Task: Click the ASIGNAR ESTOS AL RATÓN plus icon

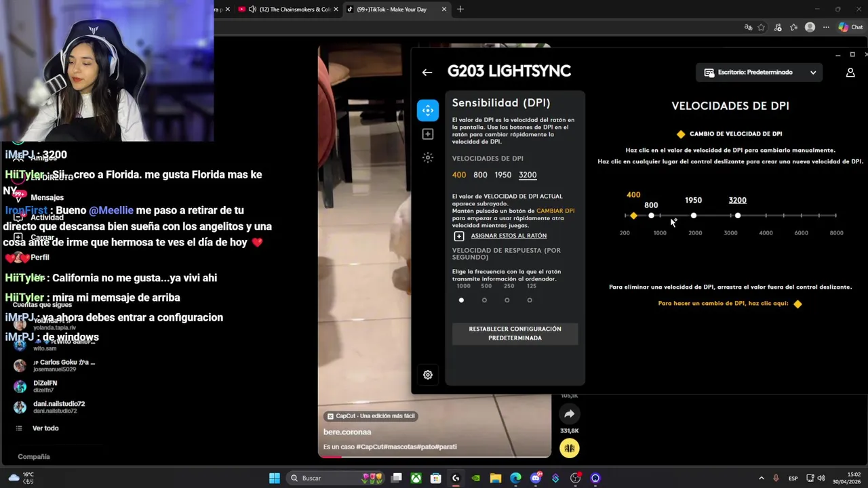Action: 459,236
